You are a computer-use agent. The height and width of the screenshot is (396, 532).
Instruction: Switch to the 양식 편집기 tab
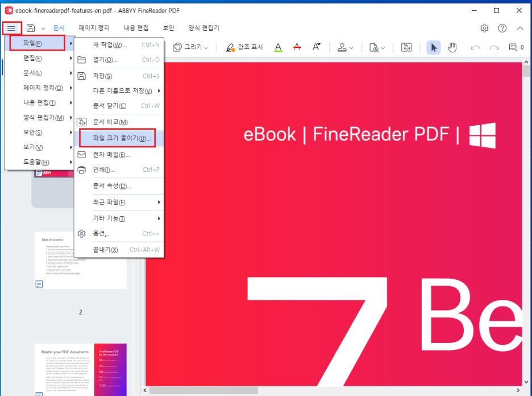pyautogui.click(x=204, y=28)
